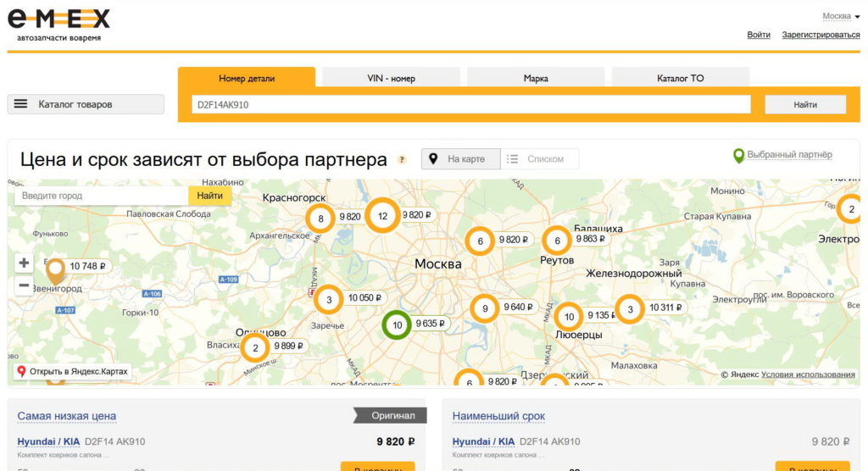Click the gray 'Найти' search button

[x=805, y=104]
